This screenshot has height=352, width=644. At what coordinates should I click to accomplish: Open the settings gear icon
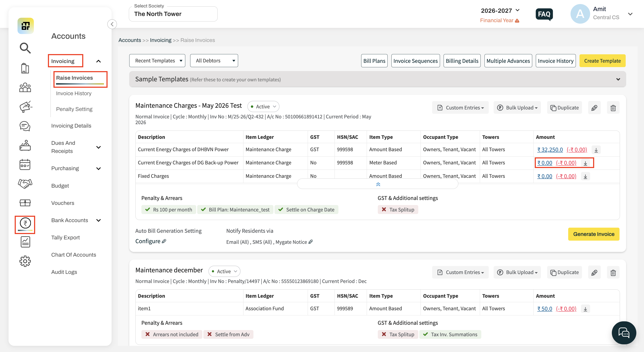point(25,261)
